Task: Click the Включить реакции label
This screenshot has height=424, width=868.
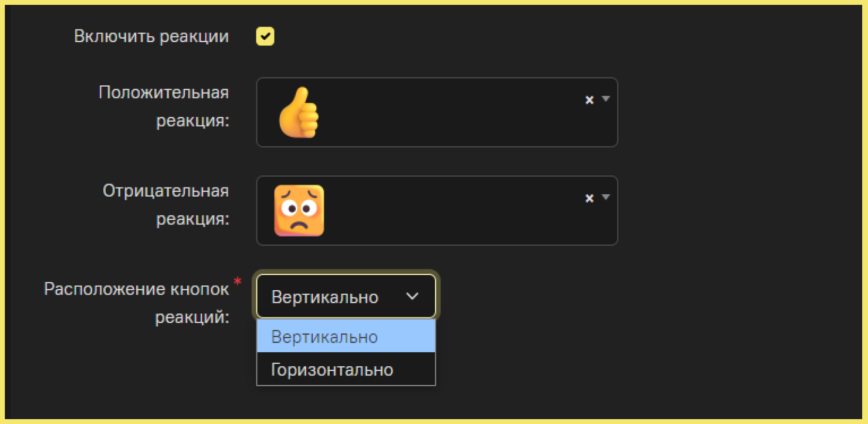Action: coord(151,36)
